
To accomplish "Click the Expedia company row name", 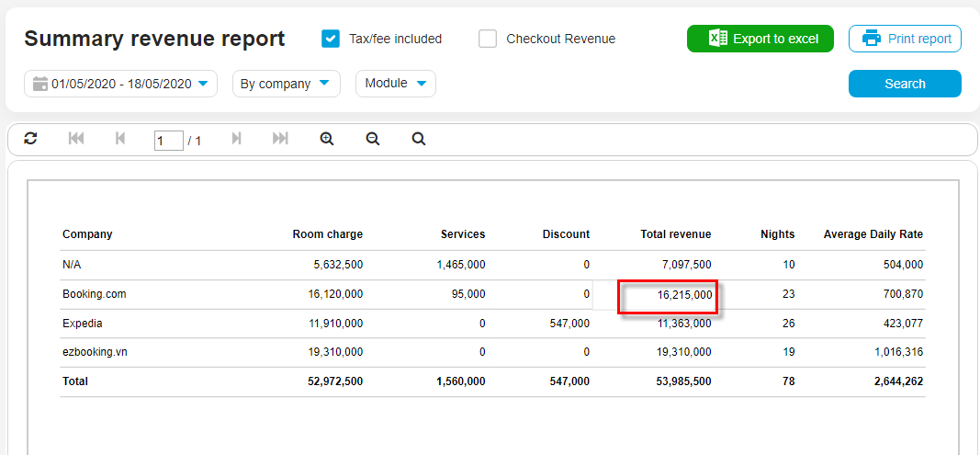I will [x=83, y=324].
